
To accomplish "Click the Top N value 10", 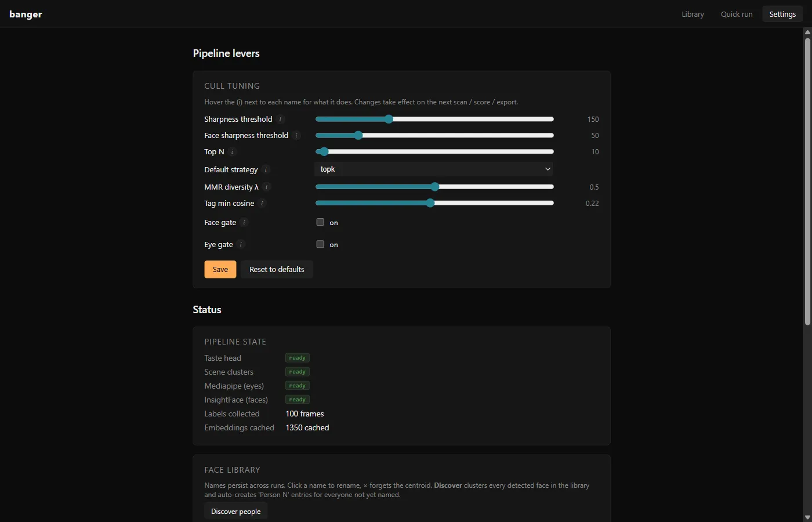I will pyautogui.click(x=595, y=152).
